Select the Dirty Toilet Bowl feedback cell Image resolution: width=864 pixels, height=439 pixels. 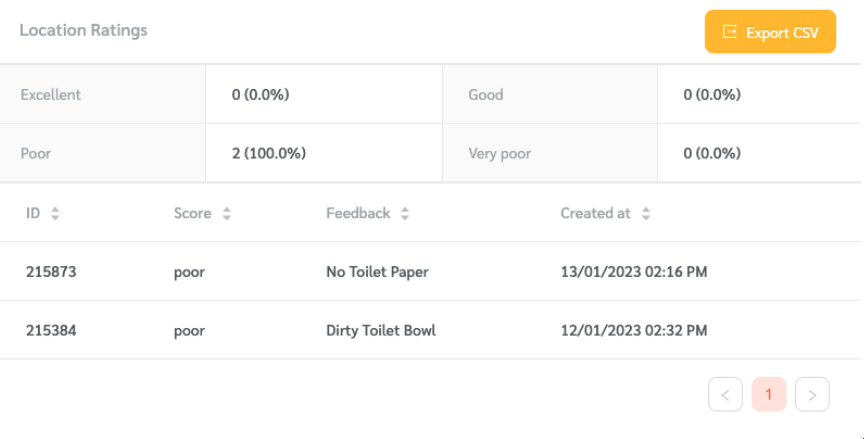381,330
